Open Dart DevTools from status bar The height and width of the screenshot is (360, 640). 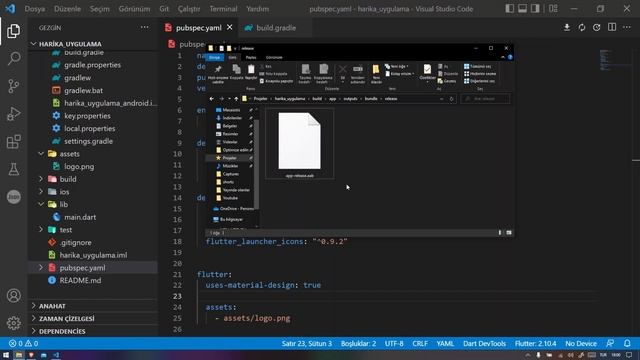click(484, 344)
